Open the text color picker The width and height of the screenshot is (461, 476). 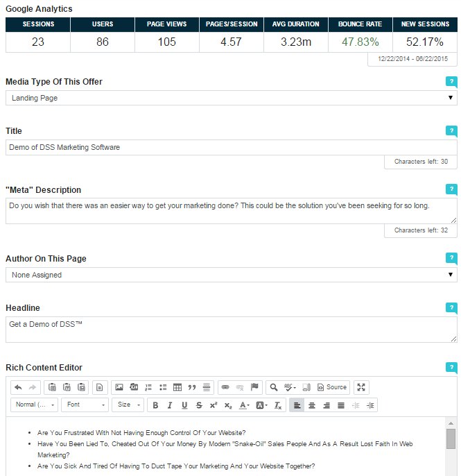click(x=245, y=405)
